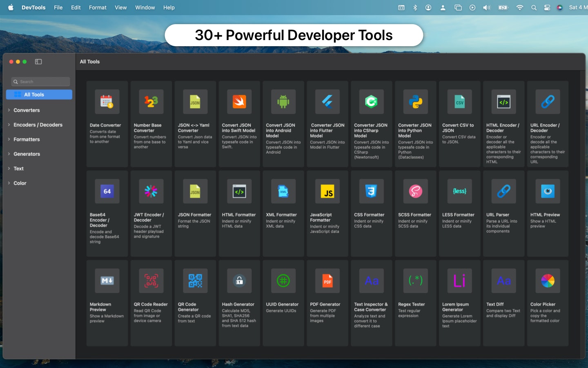The width and height of the screenshot is (588, 368).
Task: Open the Flutter Model converter icon
Action: click(x=327, y=101)
